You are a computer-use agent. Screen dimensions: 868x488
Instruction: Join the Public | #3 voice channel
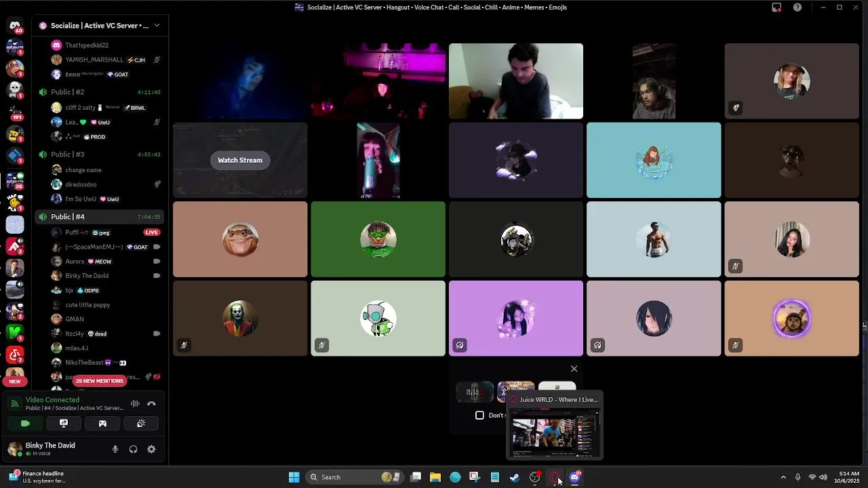[x=100, y=154]
